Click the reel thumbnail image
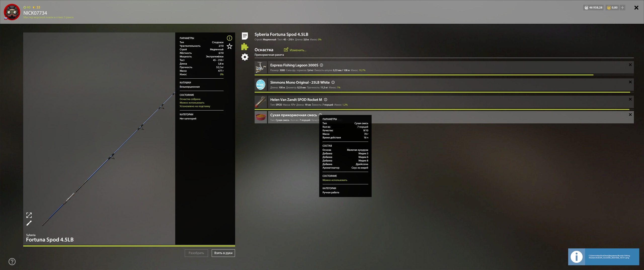Viewport: 644px width, 270px height. [x=260, y=67]
